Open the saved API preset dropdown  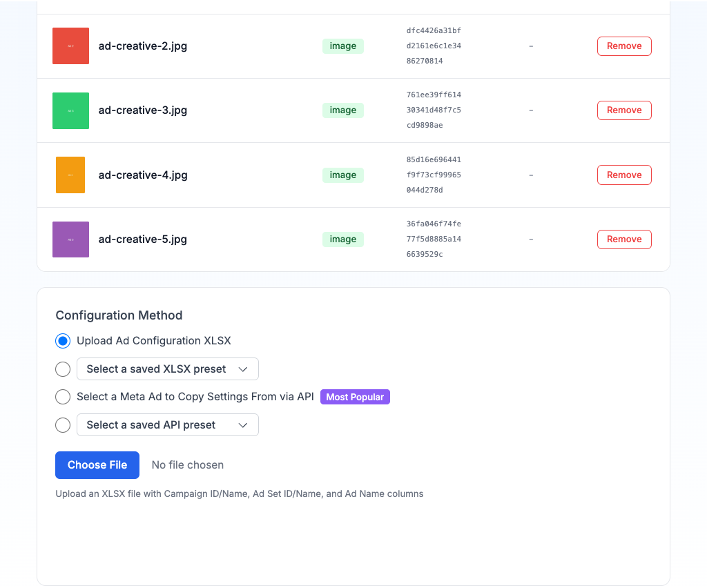pyautogui.click(x=167, y=425)
